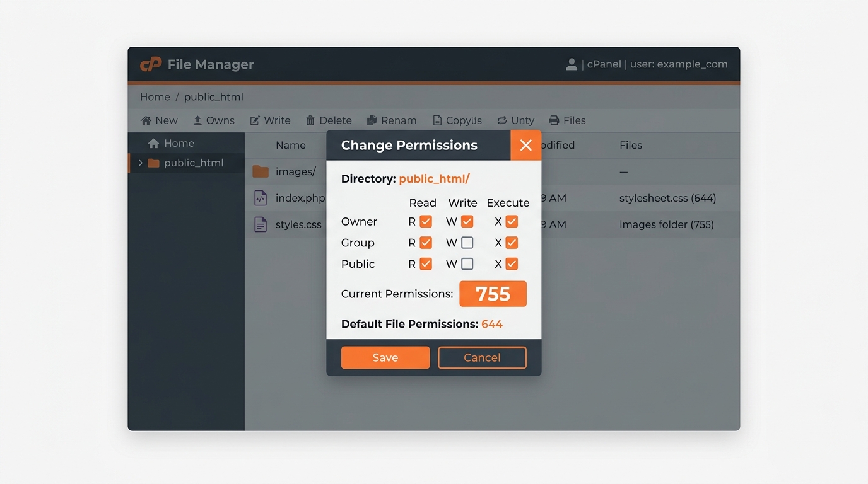This screenshot has height=484, width=868.
Task: Select the Home item in sidebar
Action: coord(186,143)
